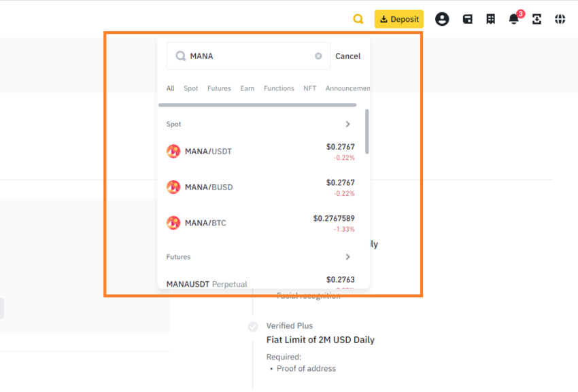This screenshot has width=578, height=392.
Task: Click the vertical results scrollbar
Action: (x=367, y=132)
